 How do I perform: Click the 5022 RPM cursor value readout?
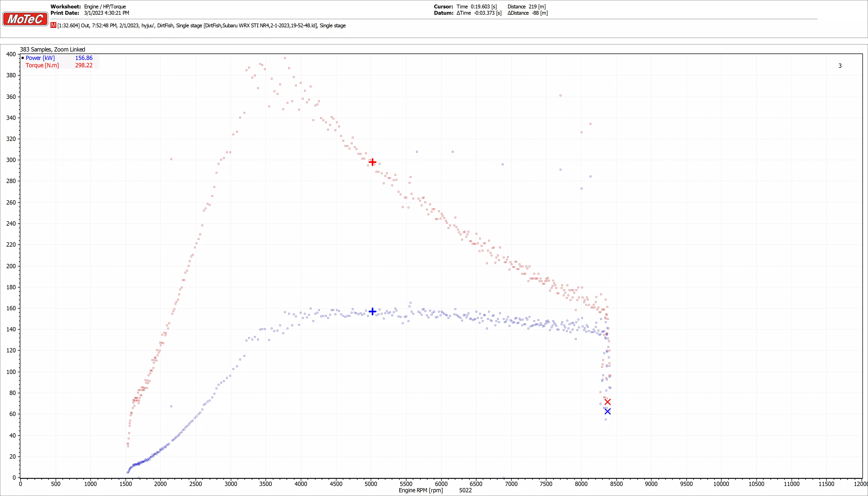[x=465, y=490]
